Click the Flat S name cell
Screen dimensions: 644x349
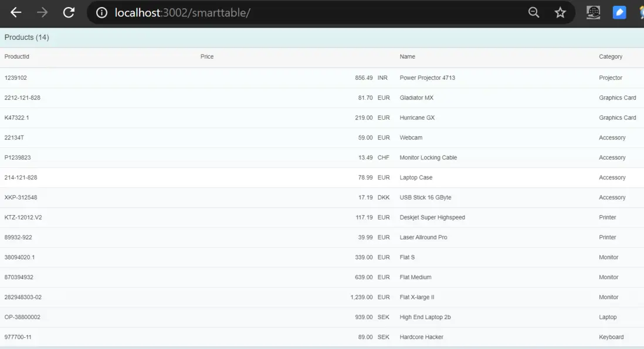[407, 257]
